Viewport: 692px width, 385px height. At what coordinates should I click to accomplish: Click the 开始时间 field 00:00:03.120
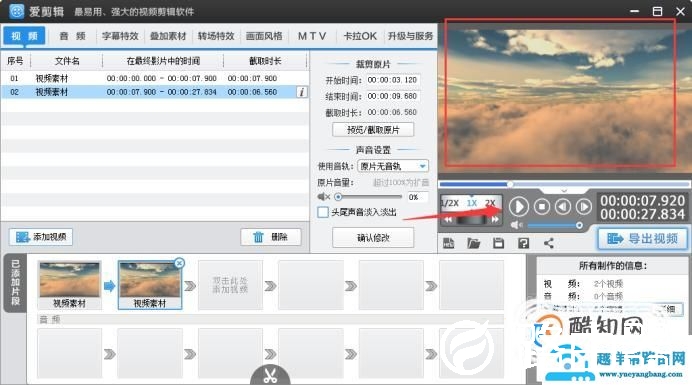(x=392, y=80)
